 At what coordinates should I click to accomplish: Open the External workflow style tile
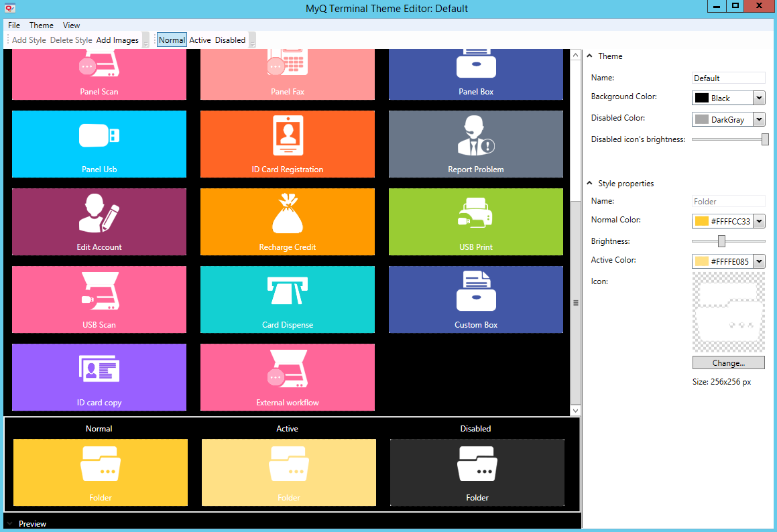287,377
